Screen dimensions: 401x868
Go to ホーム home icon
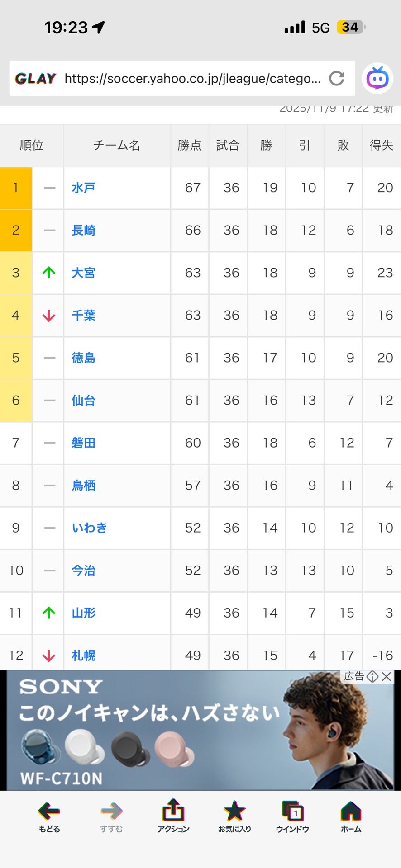[351, 816]
